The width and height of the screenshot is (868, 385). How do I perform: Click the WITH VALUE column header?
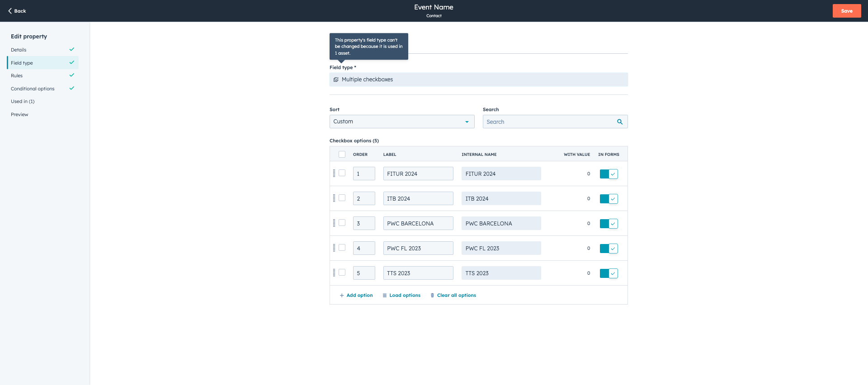(x=577, y=155)
